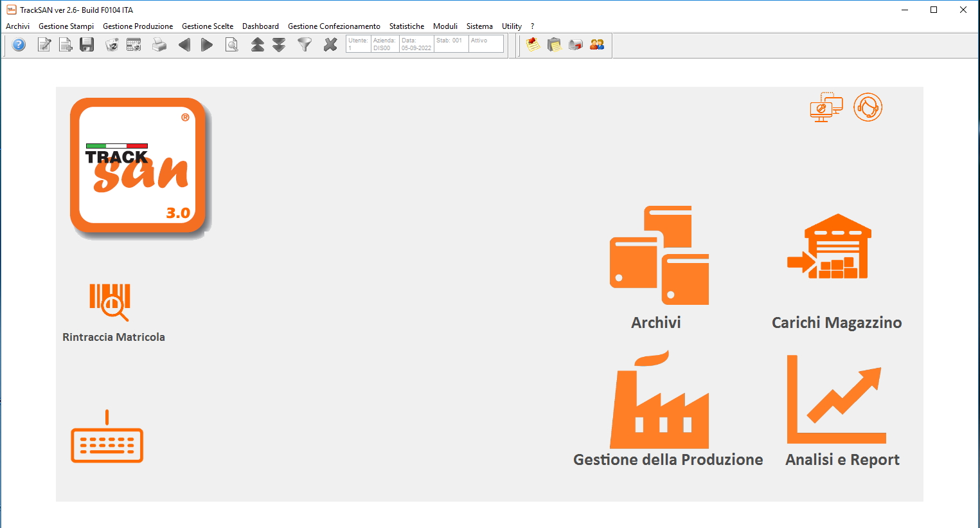This screenshot has width=980, height=528.
Task: Click the new document toolbar icon
Action: point(65,44)
